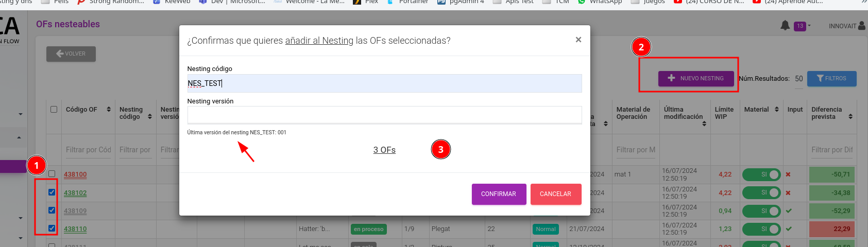
Task: Click the green checkmark input icon for row 438110
Action: point(789,229)
